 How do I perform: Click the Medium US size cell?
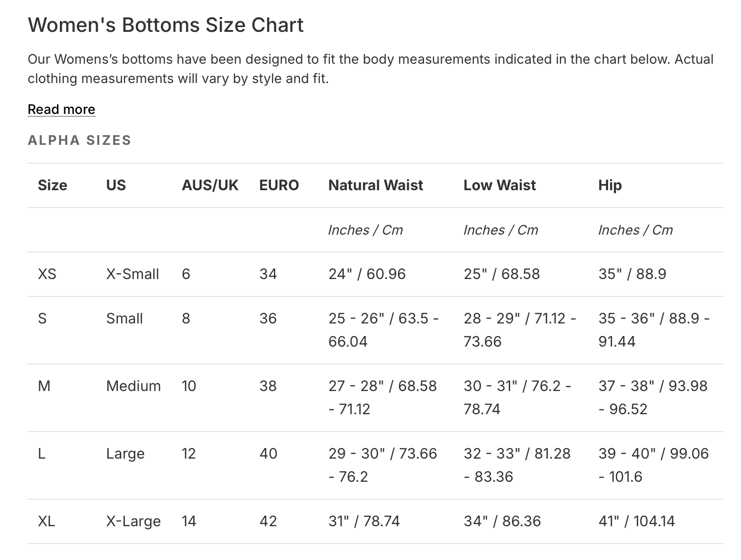[133, 386]
